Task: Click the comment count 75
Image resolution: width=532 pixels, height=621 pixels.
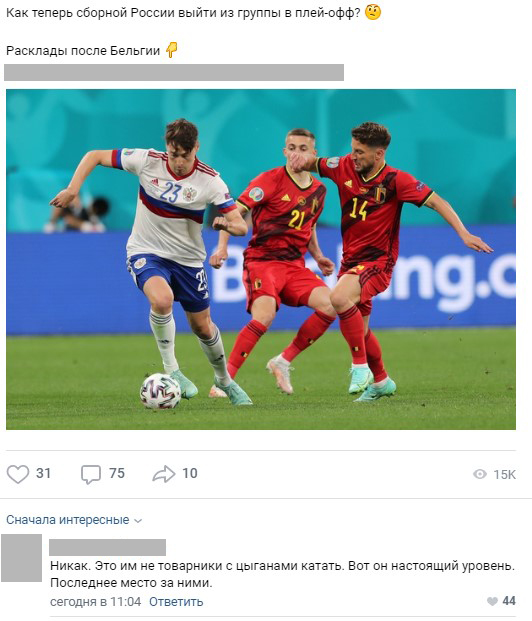Action: (117, 473)
